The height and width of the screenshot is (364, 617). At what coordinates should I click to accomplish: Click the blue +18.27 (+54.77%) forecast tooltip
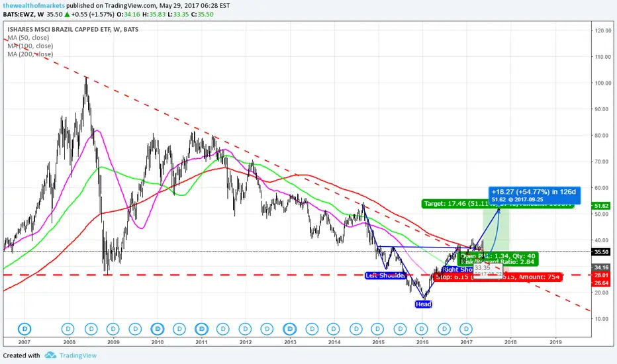point(534,195)
